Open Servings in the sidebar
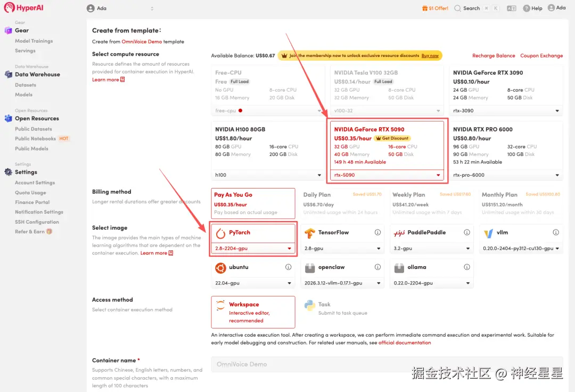 click(26, 51)
